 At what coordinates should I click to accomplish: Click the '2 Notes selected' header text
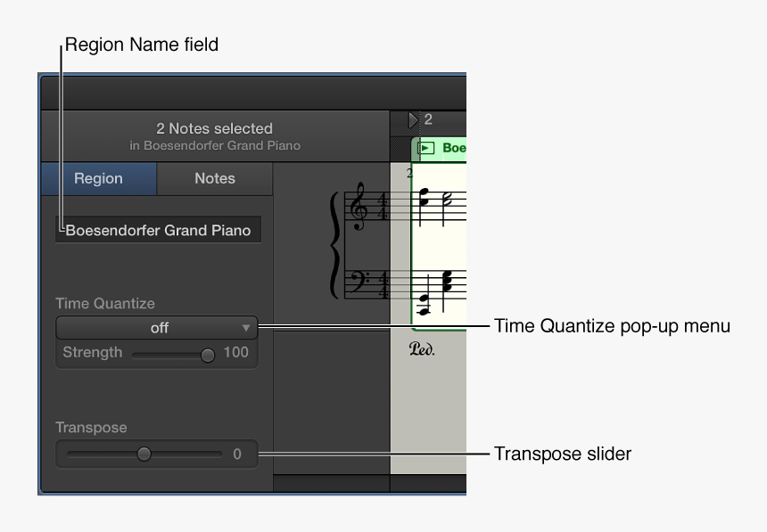(214, 128)
